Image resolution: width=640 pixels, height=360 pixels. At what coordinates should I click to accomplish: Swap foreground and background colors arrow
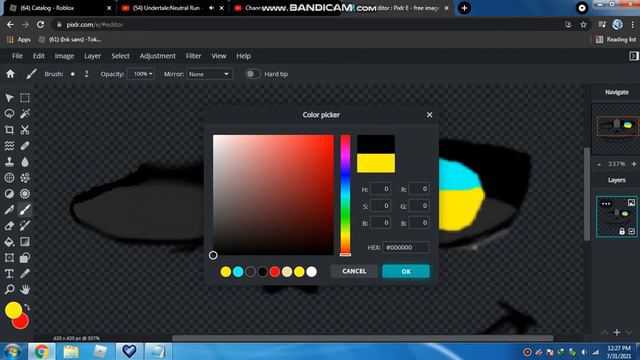click(x=27, y=307)
